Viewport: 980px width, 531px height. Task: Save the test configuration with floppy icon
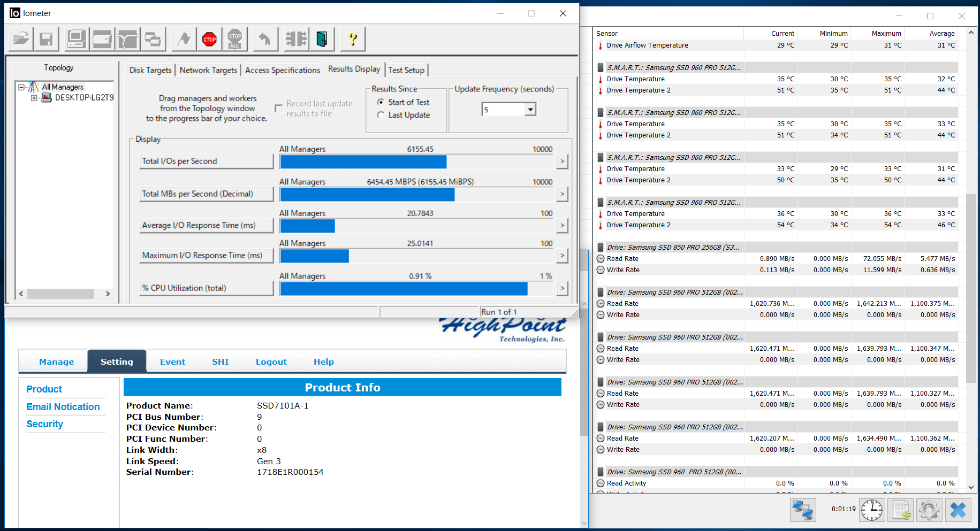point(46,39)
